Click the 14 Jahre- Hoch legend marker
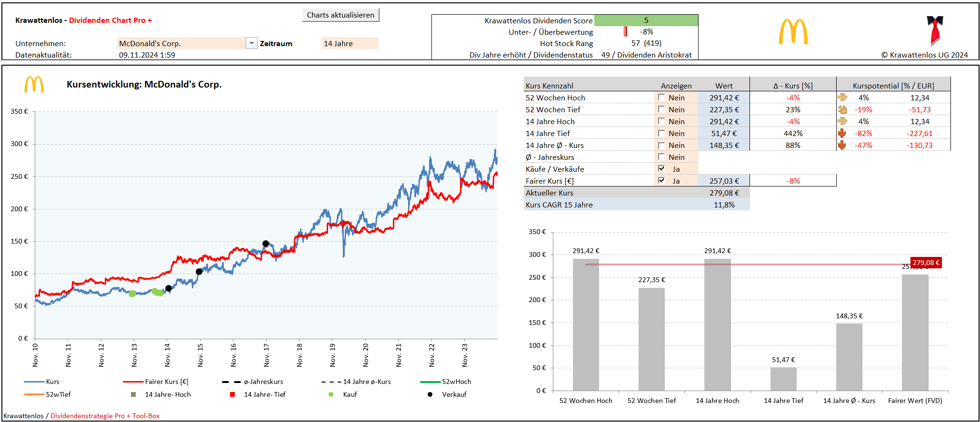This screenshot has width=980, height=422. click(133, 394)
